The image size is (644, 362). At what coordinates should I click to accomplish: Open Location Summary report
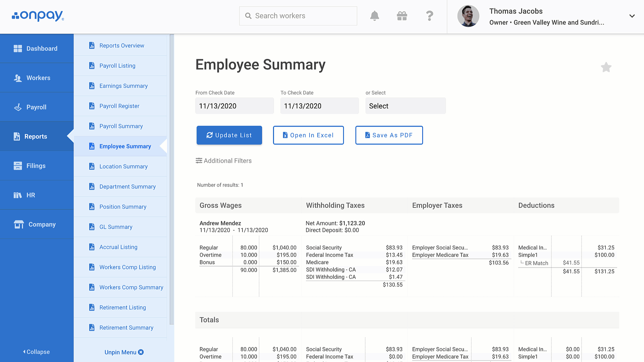(x=120, y=166)
